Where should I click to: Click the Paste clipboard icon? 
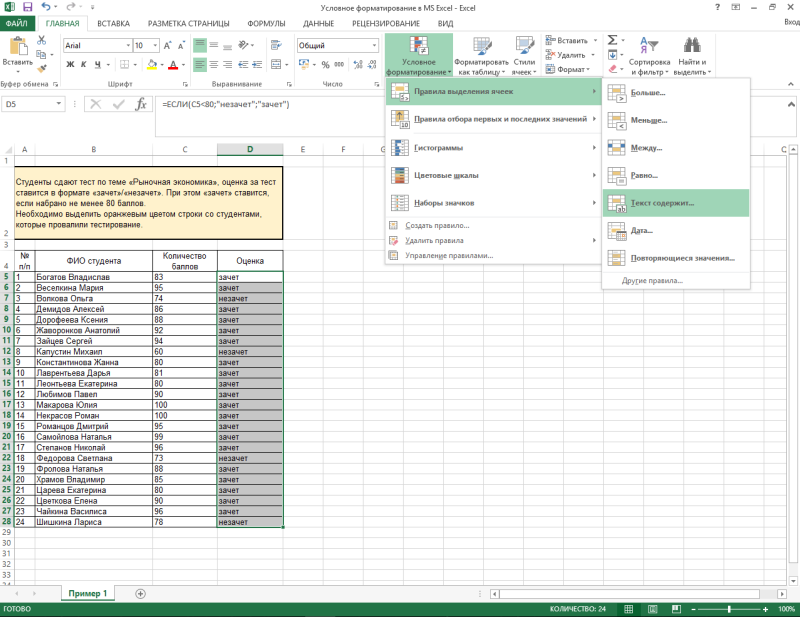(18, 47)
